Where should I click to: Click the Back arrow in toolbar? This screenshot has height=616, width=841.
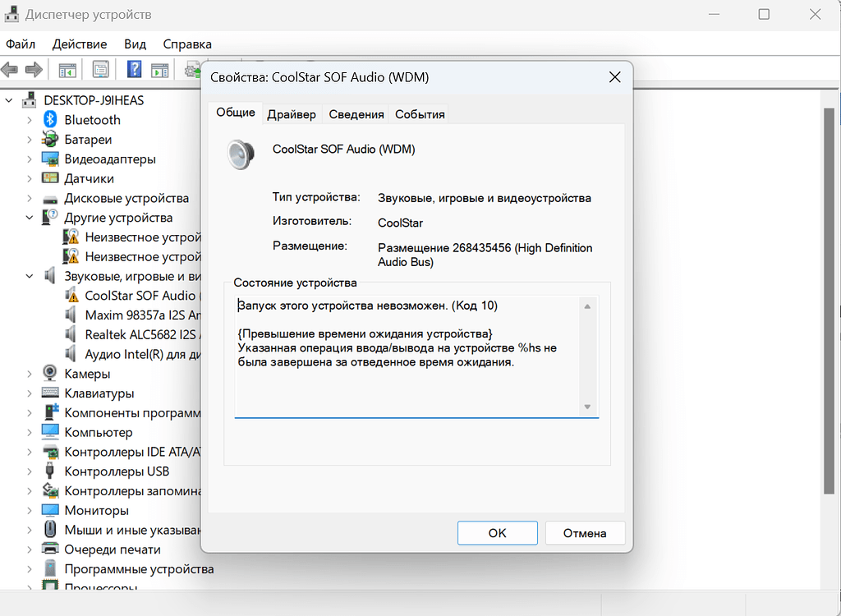coord(11,71)
